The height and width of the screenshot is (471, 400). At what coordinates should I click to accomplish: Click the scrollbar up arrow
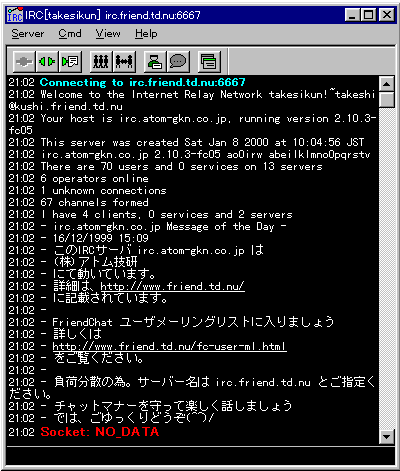pyautogui.click(x=387, y=84)
